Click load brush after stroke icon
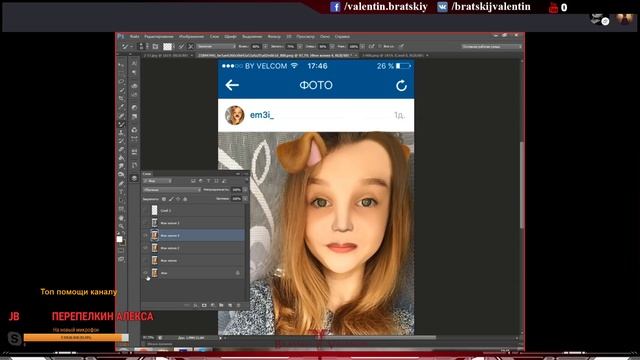Screen dimensions: 640x360 click(181, 46)
